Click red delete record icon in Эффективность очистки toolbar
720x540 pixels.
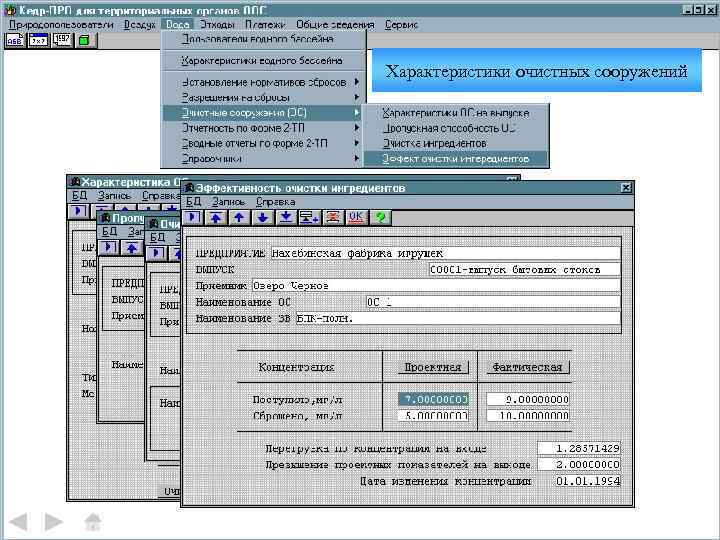click(x=333, y=217)
